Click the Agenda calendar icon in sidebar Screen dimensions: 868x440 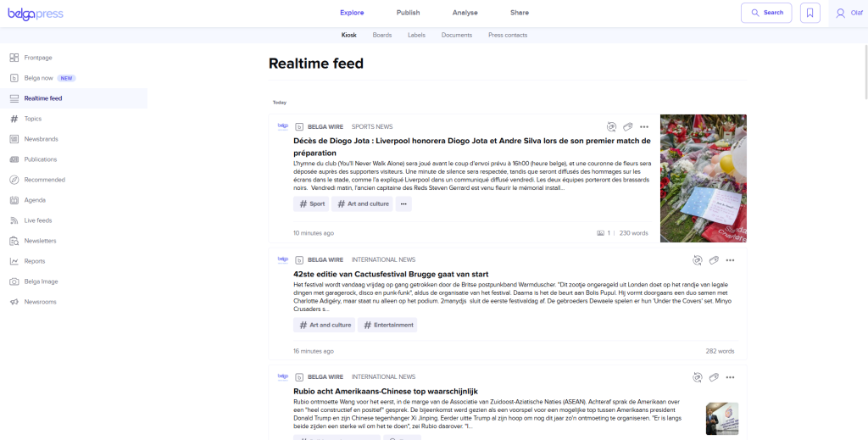(14, 200)
